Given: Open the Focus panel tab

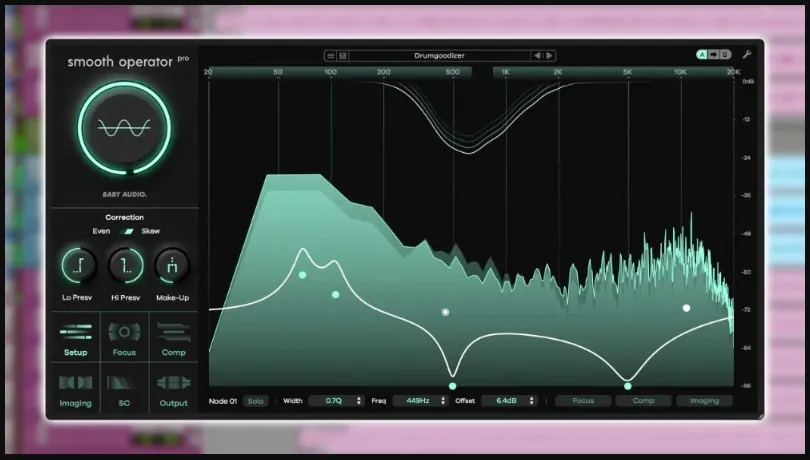Looking at the screenshot, I should click(x=124, y=338).
